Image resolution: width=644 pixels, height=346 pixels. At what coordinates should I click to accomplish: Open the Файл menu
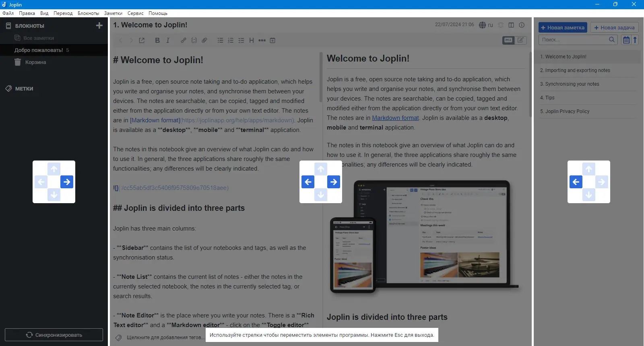[8, 13]
